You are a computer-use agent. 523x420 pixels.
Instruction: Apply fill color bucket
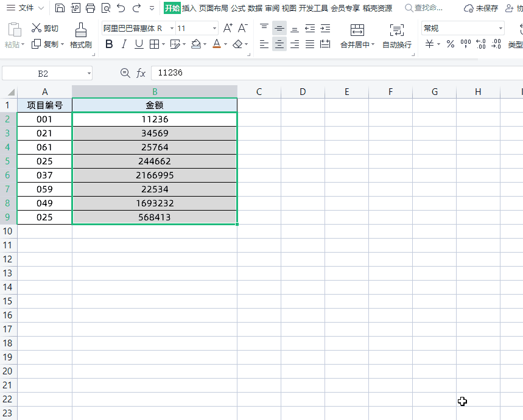[x=196, y=44]
